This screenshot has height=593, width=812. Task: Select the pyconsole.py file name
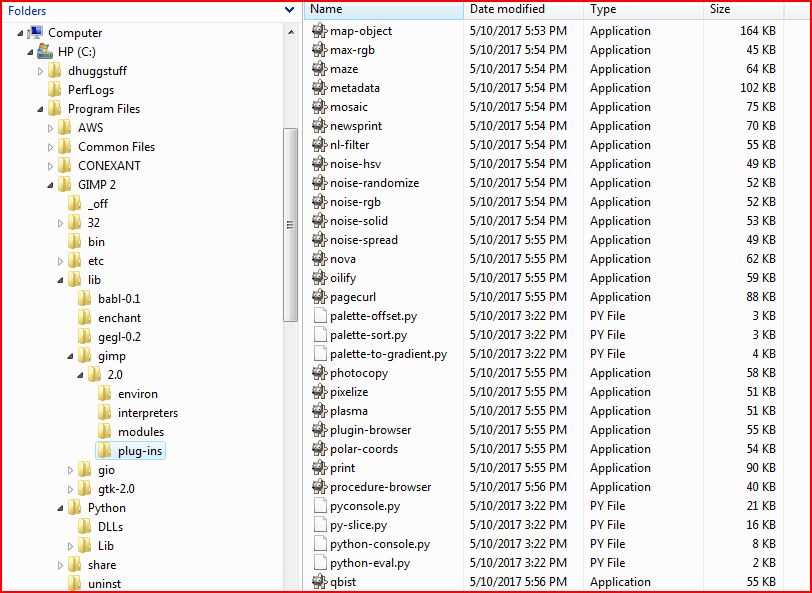(x=365, y=505)
